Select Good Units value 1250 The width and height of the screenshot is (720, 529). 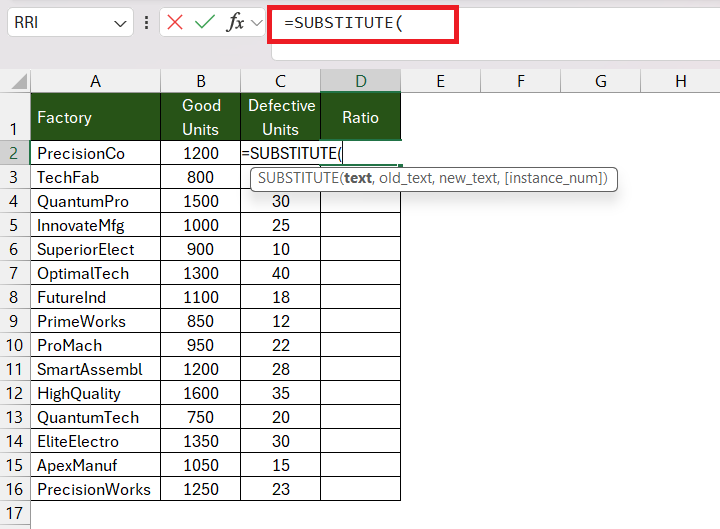201,489
